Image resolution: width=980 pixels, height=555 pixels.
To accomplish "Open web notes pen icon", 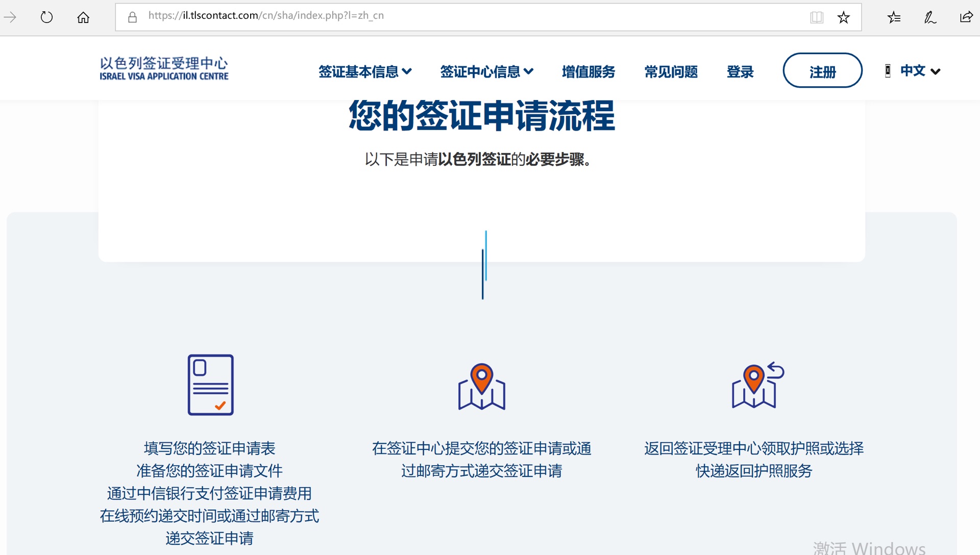I will (x=930, y=17).
